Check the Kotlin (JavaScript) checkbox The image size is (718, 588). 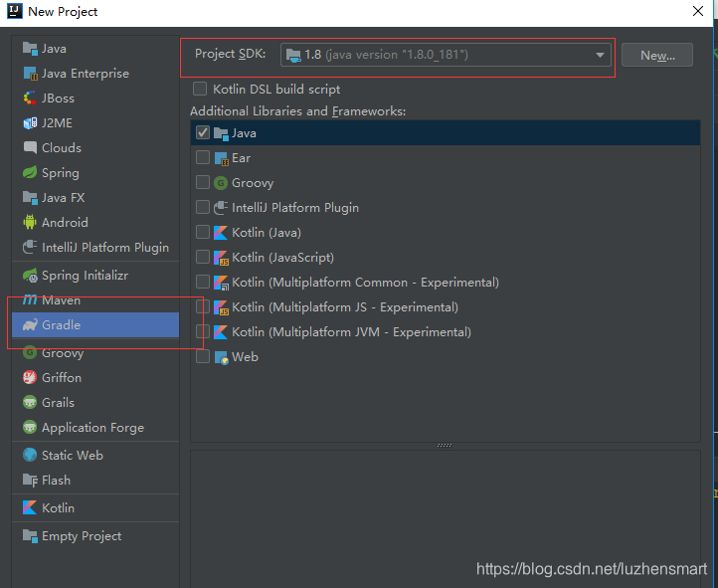tap(203, 257)
